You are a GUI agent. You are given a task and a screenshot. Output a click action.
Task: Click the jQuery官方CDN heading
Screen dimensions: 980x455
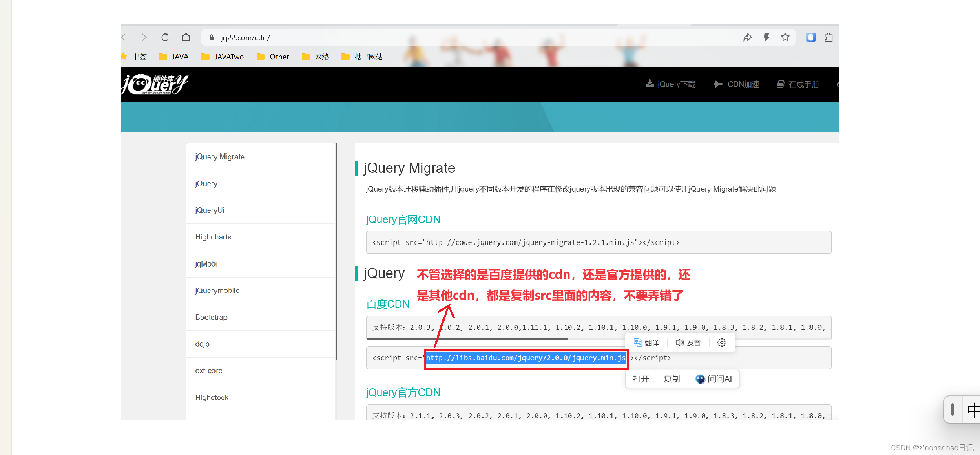pos(403,392)
